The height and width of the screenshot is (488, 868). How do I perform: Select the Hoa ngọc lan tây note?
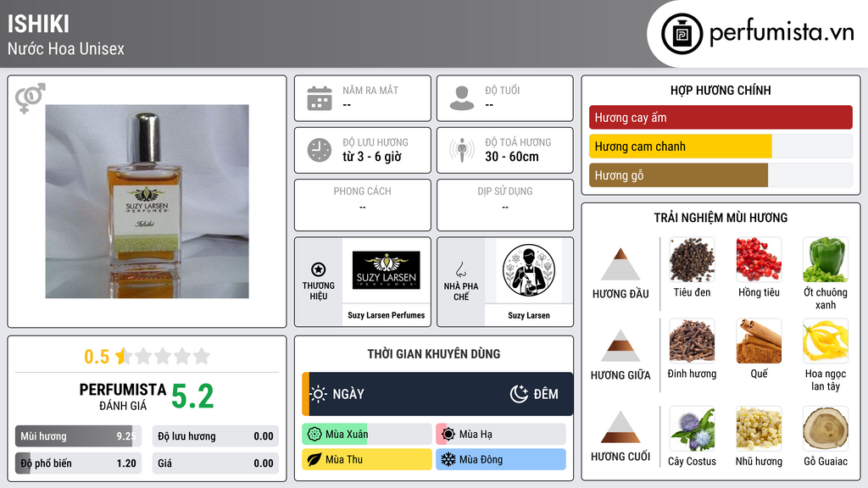(x=826, y=341)
